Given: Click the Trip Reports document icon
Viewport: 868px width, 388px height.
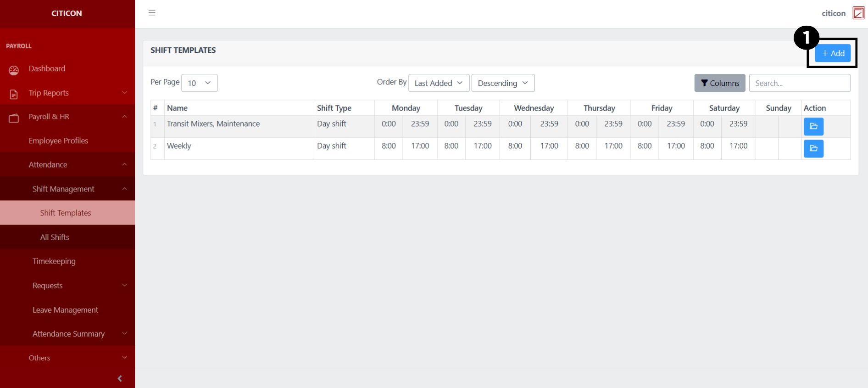Looking at the screenshot, I should point(14,94).
